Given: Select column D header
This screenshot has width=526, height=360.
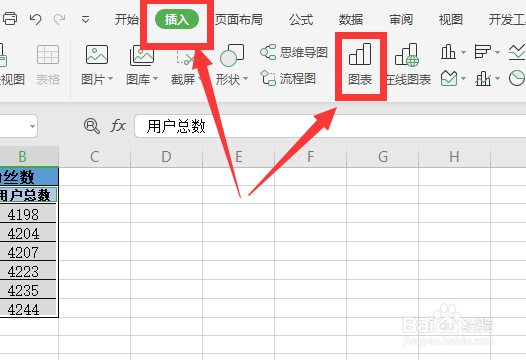Looking at the screenshot, I should tap(166, 157).
